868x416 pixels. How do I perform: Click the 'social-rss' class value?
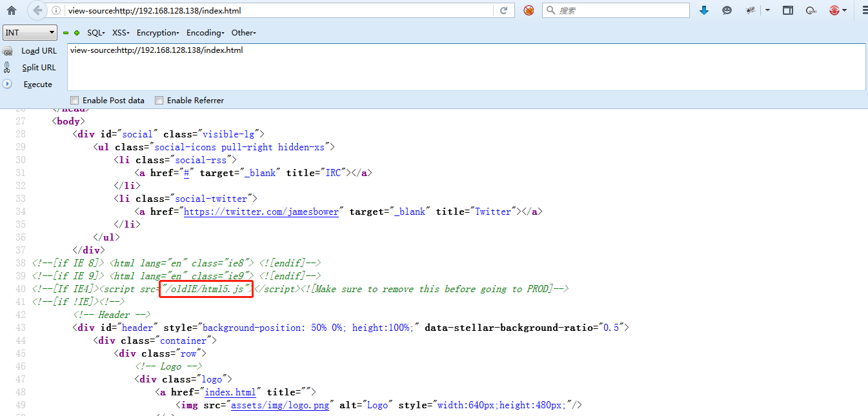(x=203, y=160)
